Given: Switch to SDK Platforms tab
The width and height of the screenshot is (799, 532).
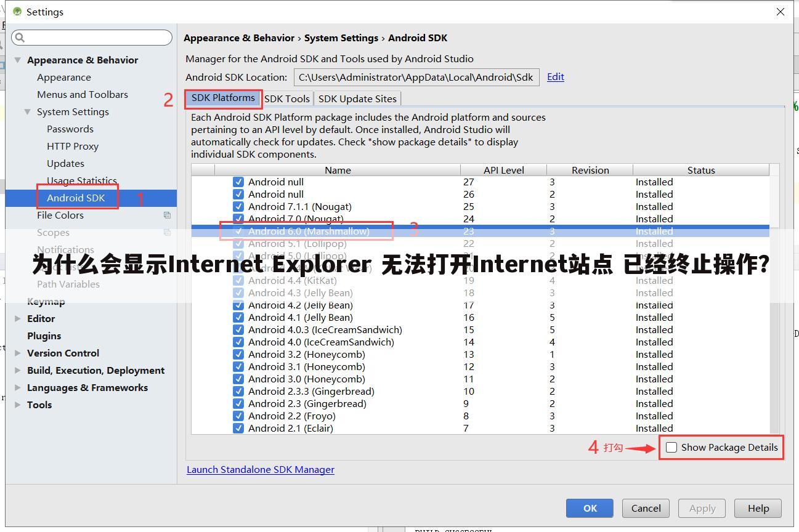Looking at the screenshot, I should coord(223,98).
